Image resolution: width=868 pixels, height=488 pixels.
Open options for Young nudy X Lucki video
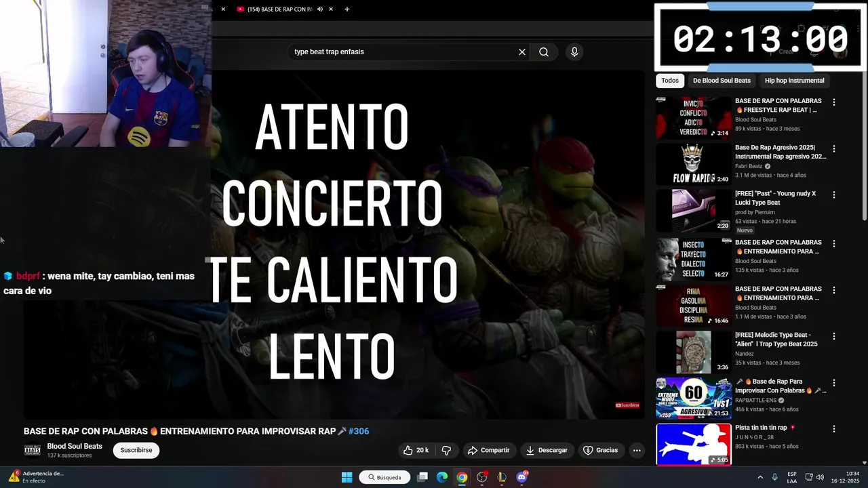(834, 195)
